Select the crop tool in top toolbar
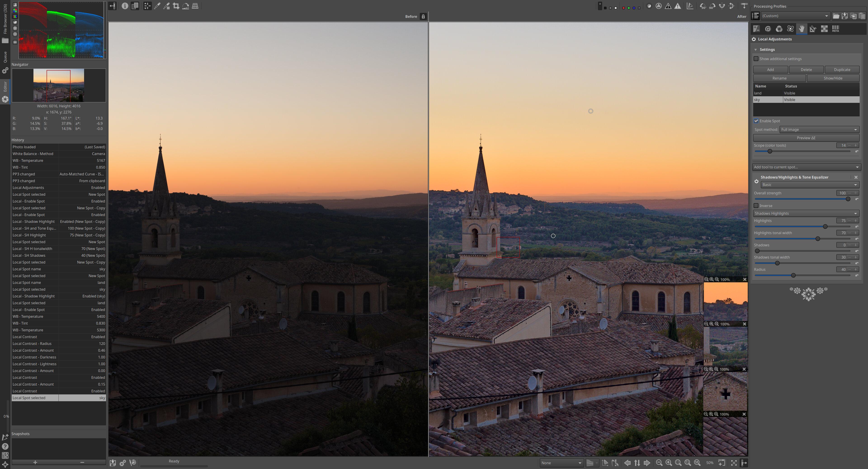The width and height of the screenshot is (868, 469). 176,6
